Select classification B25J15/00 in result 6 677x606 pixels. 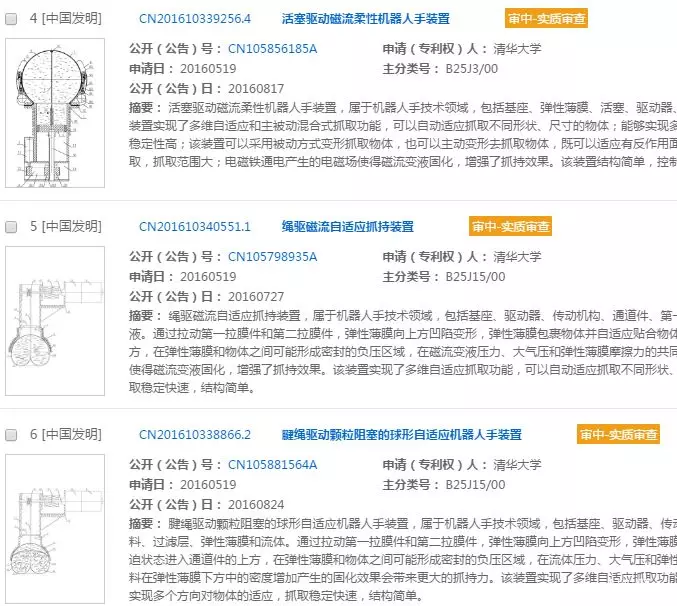tap(475, 485)
